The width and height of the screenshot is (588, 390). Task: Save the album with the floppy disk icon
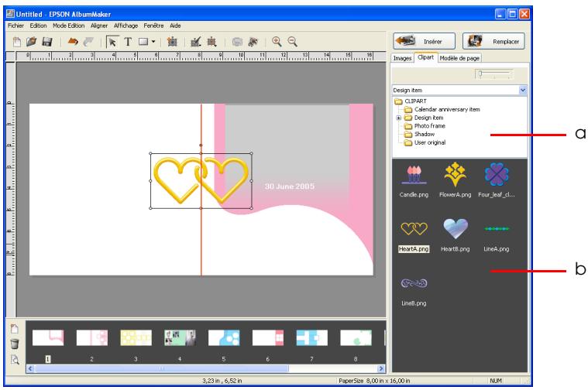(x=47, y=42)
